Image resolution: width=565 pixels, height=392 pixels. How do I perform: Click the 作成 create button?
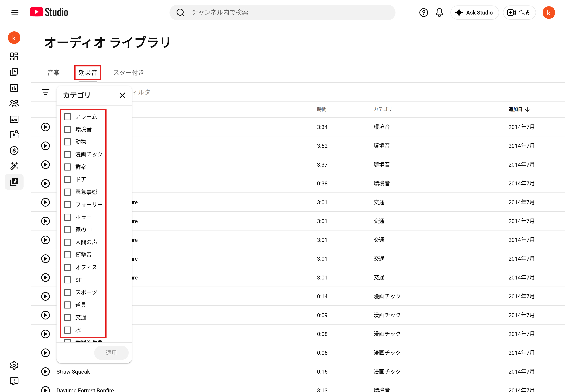pos(519,13)
